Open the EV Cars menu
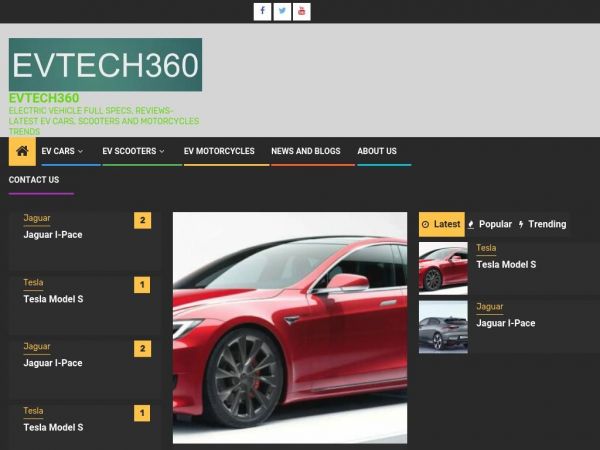600x450 pixels. click(58, 151)
